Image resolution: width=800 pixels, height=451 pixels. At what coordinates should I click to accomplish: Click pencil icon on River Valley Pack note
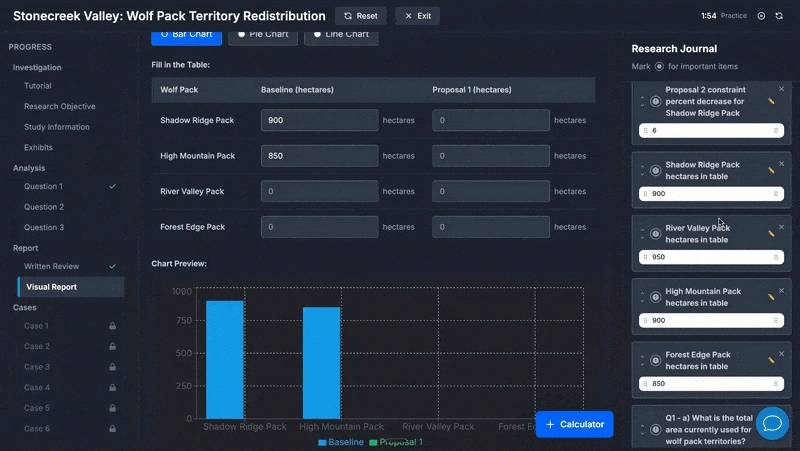pos(771,234)
